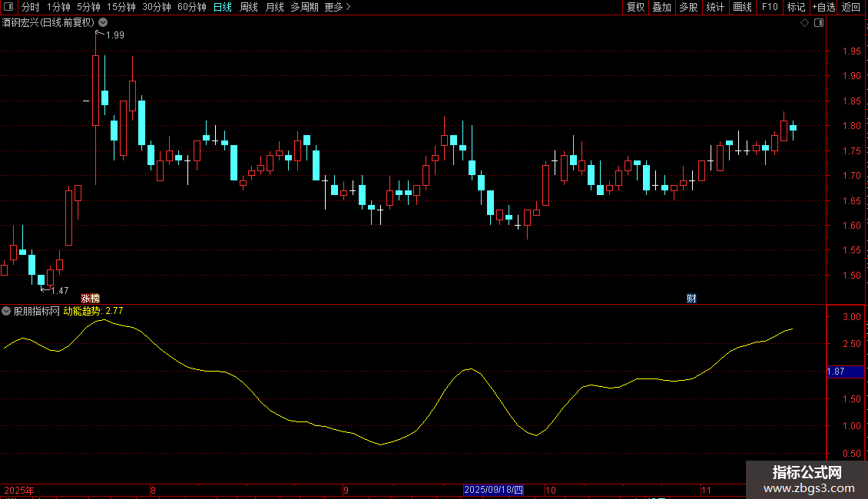The image size is (868, 499).
Task: Click month 9 on the time axis
Action: pyautogui.click(x=346, y=490)
